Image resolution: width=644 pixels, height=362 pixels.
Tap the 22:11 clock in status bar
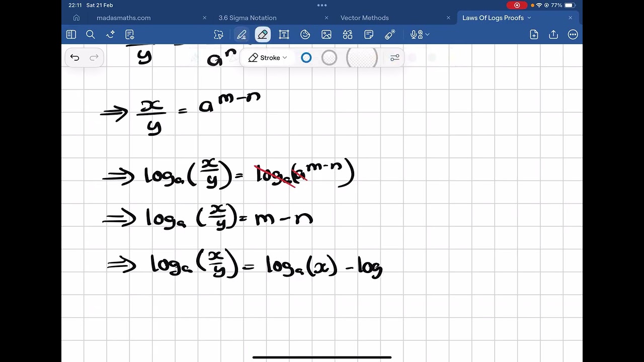(75, 5)
